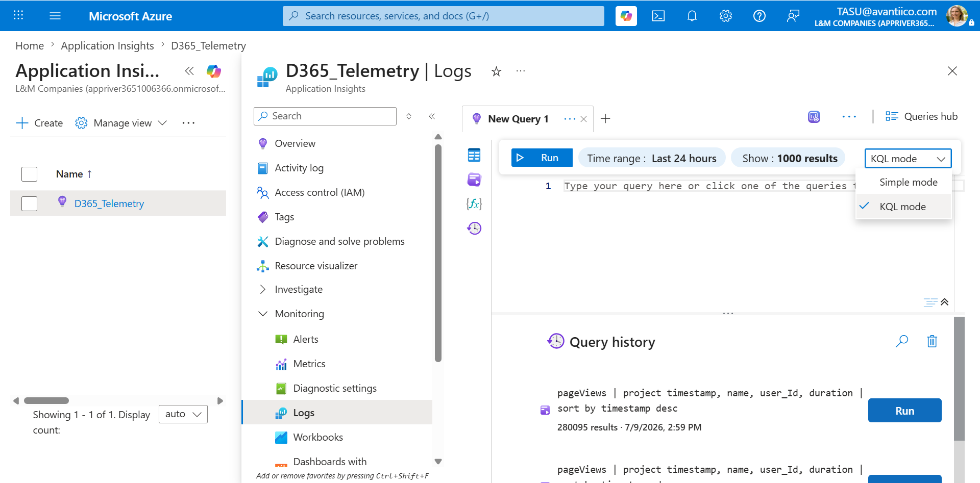Viewport: 980px width, 483px height.
Task: Add a new query tab
Action: pos(605,119)
